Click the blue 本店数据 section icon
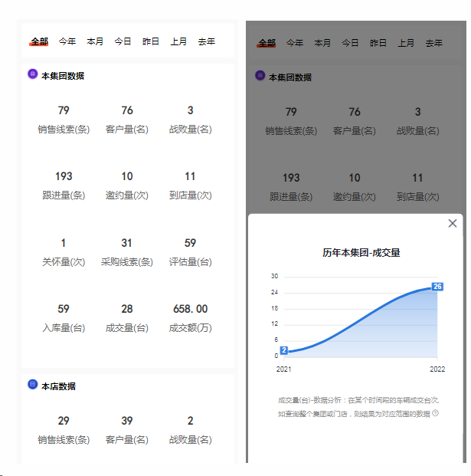Screen dimensions: 471x476 32,385
